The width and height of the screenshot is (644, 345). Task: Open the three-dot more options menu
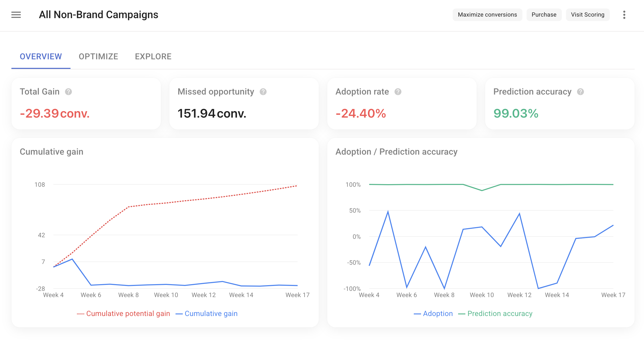624,15
